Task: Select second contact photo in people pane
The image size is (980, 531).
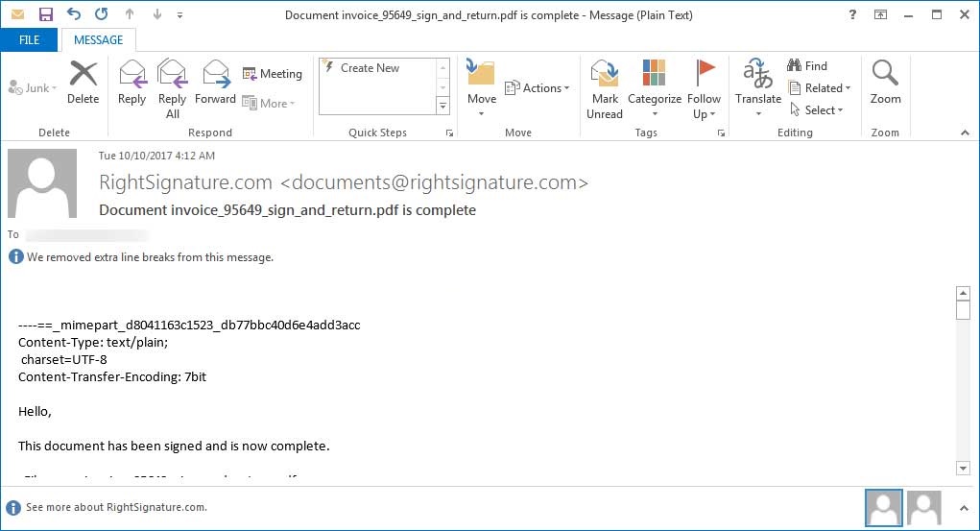Action: pyautogui.click(x=923, y=508)
